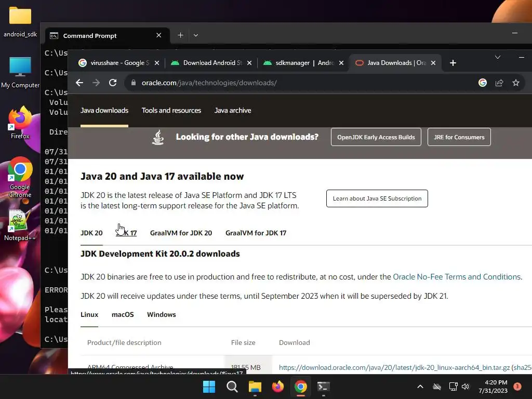Open the notification badge showing 3
This screenshot has width=532, height=399.
pyautogui.click(x=517, y=386)
